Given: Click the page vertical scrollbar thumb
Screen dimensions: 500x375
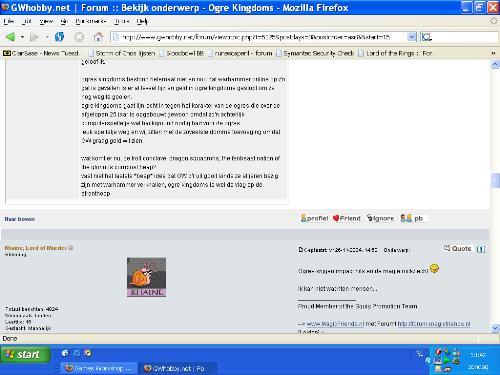Looking at the screenshot, I should coord(495,180).
